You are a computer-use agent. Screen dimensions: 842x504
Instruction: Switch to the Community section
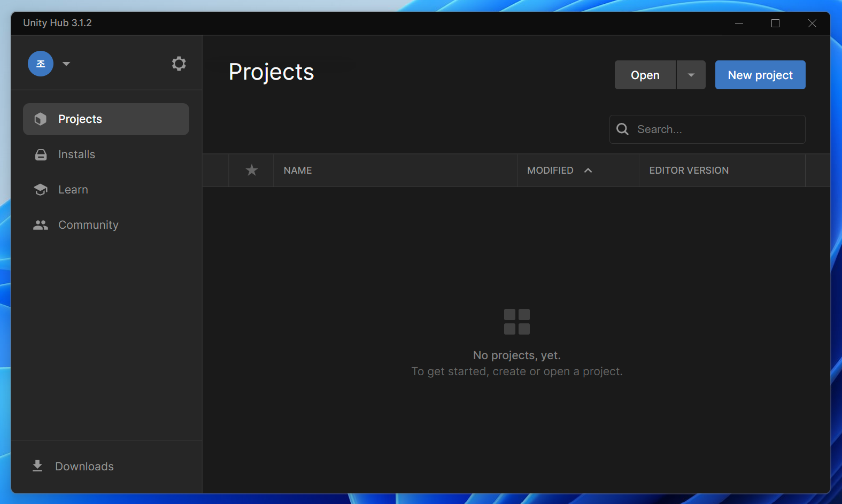click(x=106, y=225)
